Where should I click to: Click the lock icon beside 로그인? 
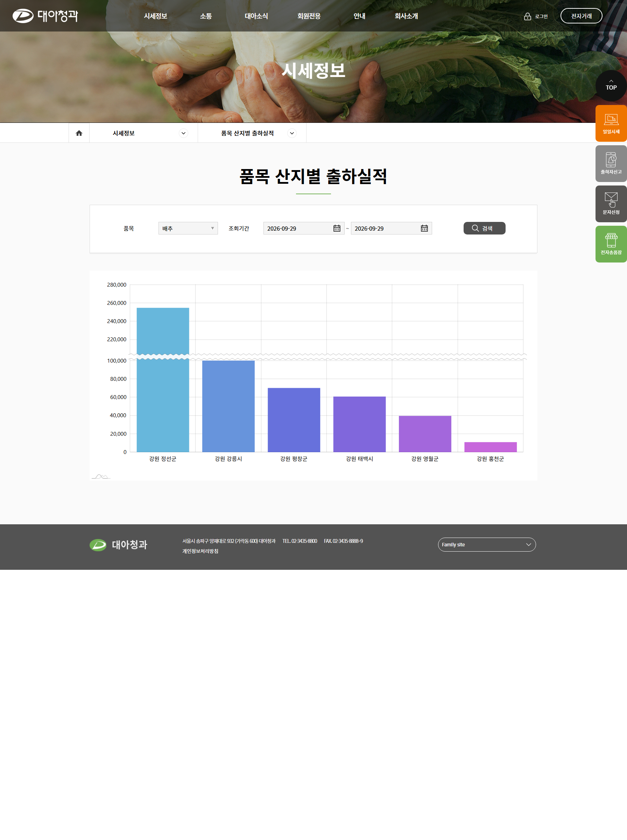click(527, 16)
